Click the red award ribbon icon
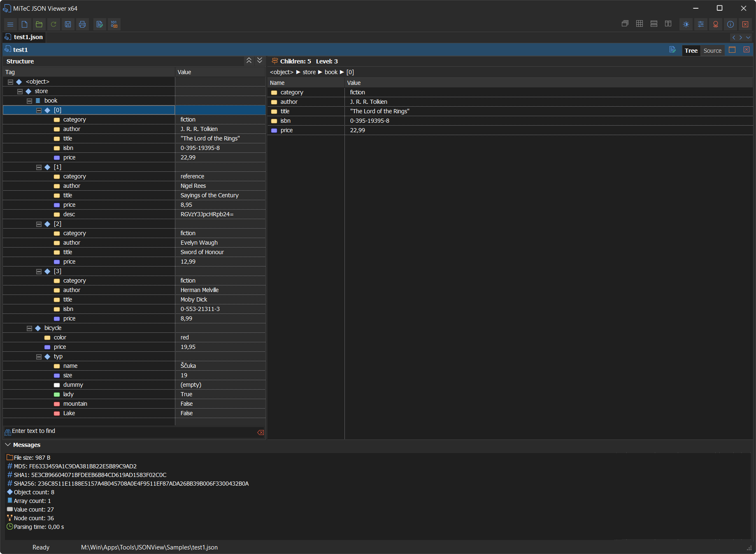756x554 pixels. click(716, 24)
